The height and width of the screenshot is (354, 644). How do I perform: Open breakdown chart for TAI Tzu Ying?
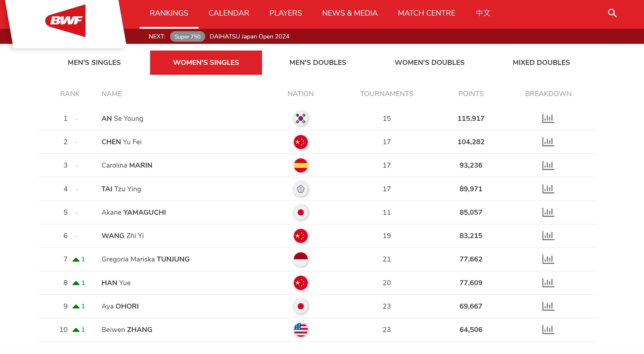[548, 189]
